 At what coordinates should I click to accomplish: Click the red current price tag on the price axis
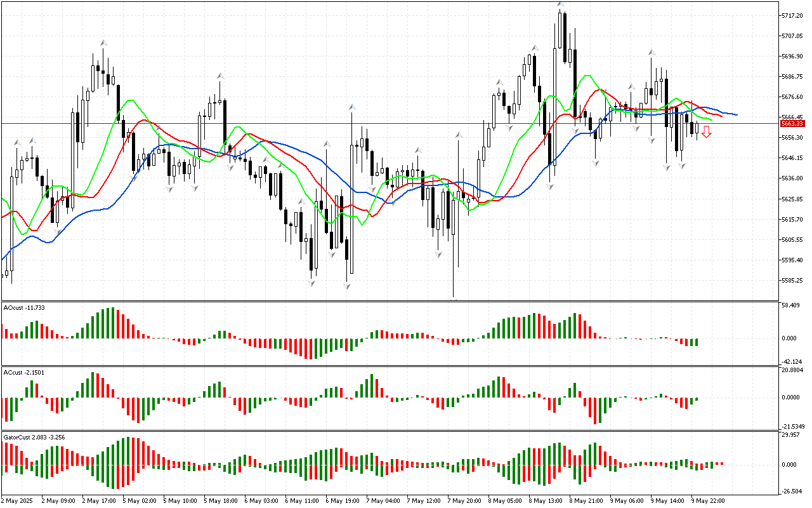point(792,124)
